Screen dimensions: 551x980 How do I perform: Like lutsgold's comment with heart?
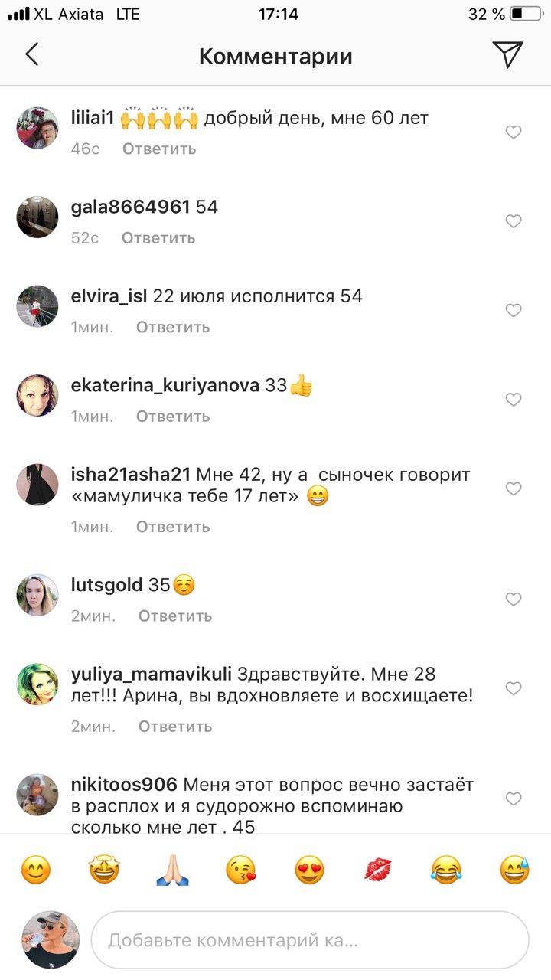[514, 599]
